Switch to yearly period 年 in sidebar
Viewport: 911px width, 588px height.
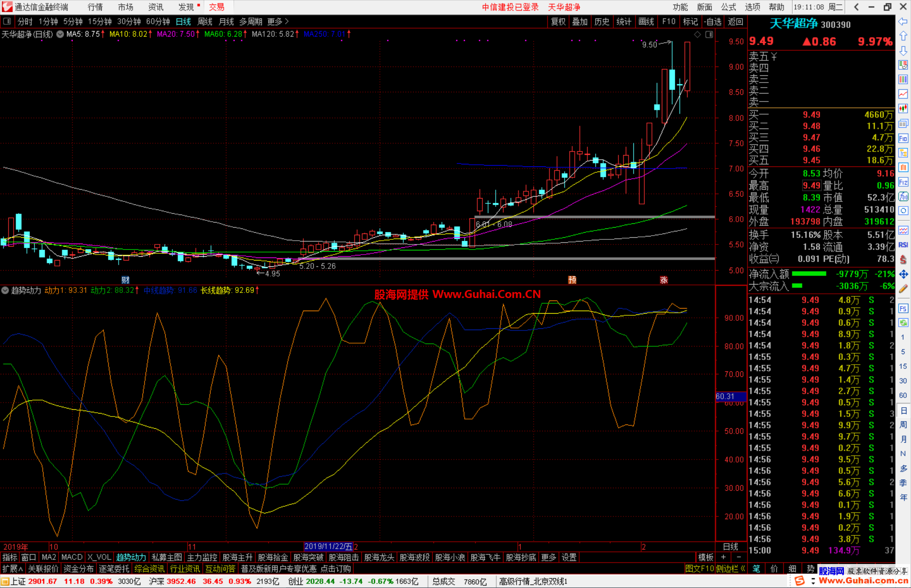tap(903, 497)
